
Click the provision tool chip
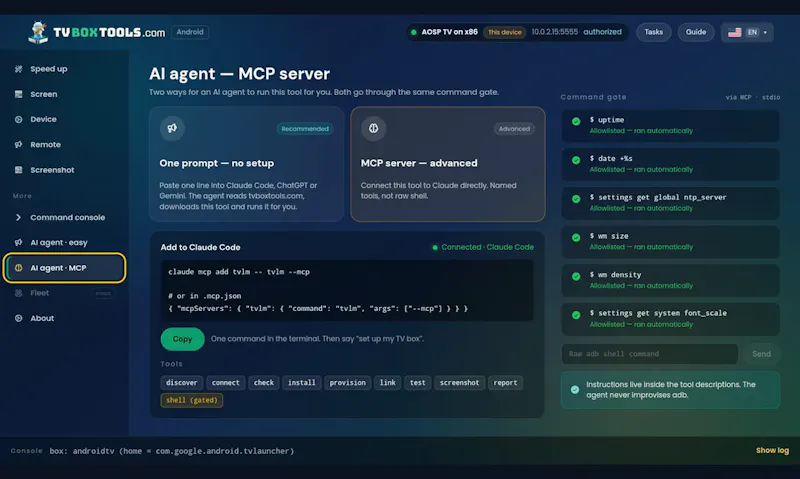coord(347,383)
